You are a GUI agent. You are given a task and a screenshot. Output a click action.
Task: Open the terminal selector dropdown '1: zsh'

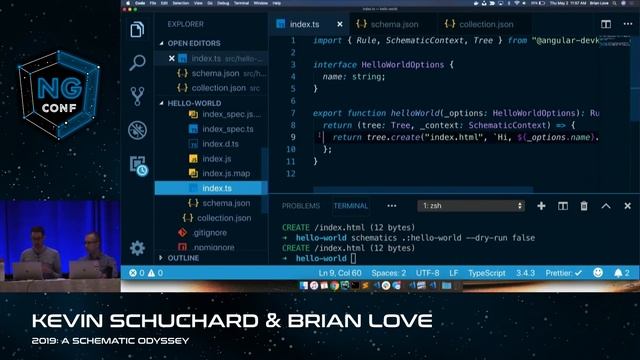click(x=471, y=206)
